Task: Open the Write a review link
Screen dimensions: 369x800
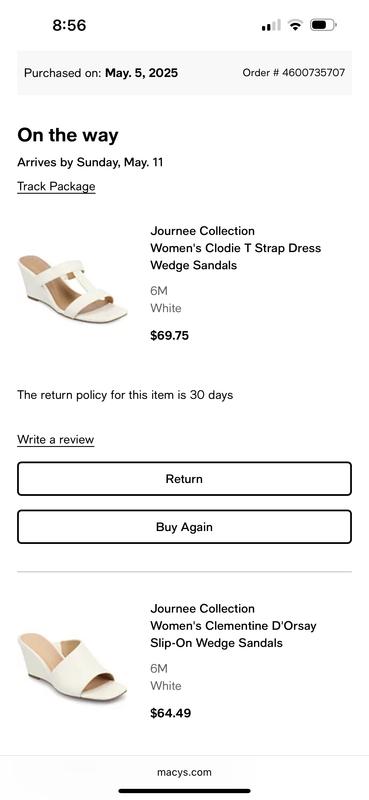Action: 56,440
